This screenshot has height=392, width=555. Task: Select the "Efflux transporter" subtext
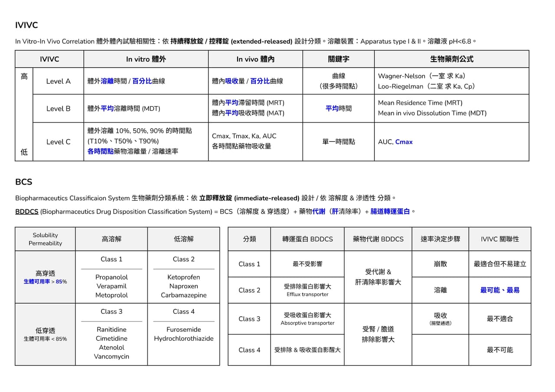click(x=307, y=295)
